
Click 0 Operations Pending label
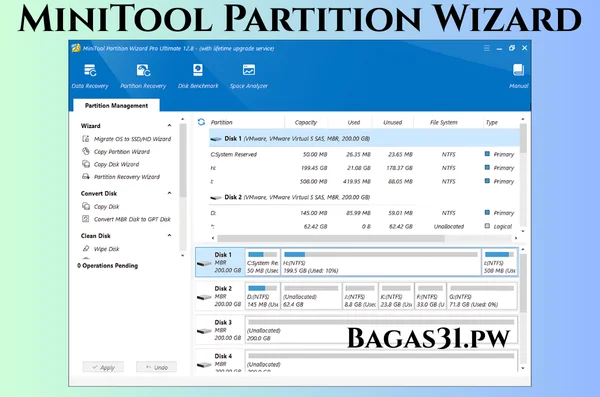coord(108,265)
